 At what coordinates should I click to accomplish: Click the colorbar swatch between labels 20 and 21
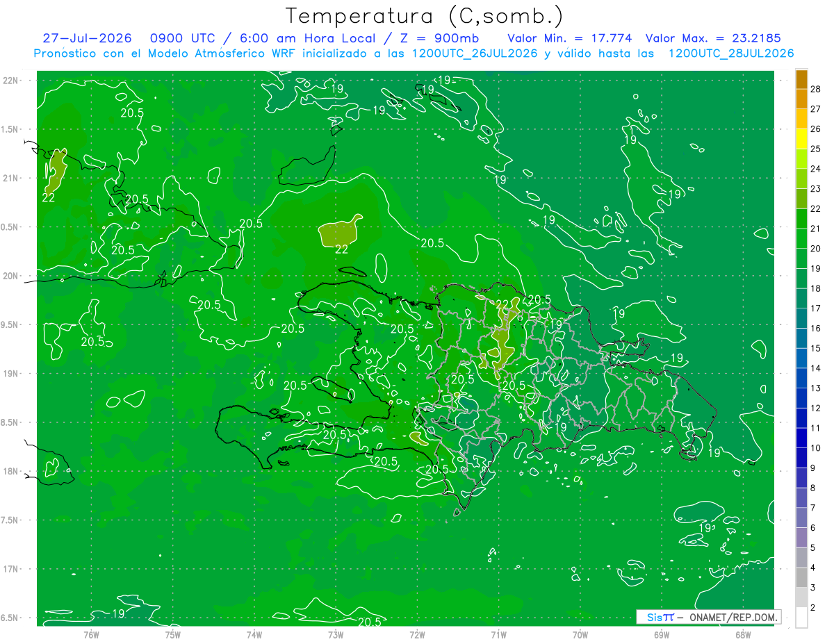pos(801,238)
